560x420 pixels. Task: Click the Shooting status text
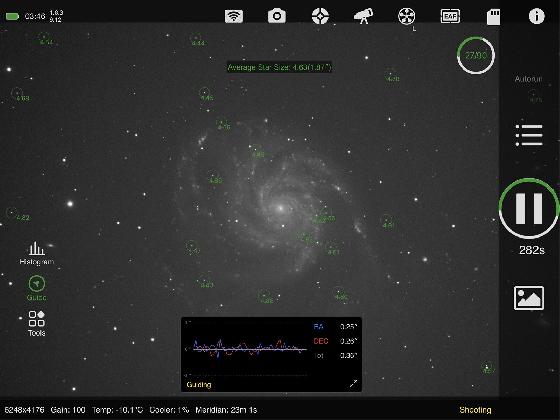coord(475,410)
